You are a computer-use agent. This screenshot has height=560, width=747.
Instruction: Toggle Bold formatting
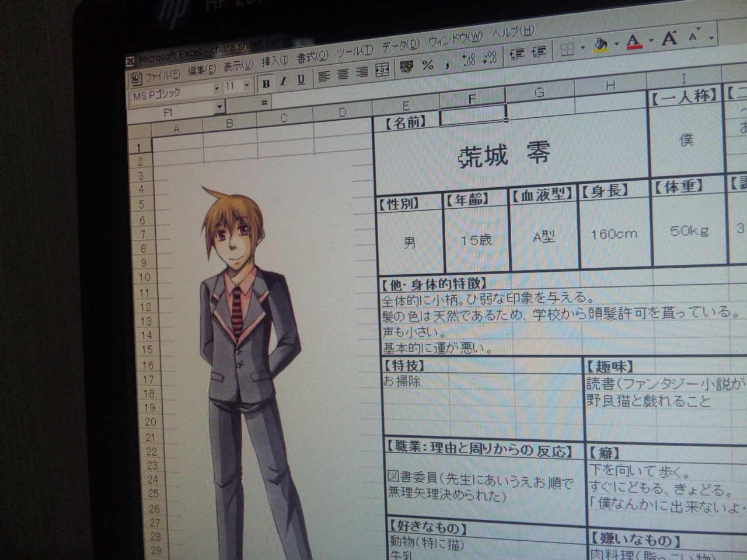pyautogui.click(x=266, y=83)
